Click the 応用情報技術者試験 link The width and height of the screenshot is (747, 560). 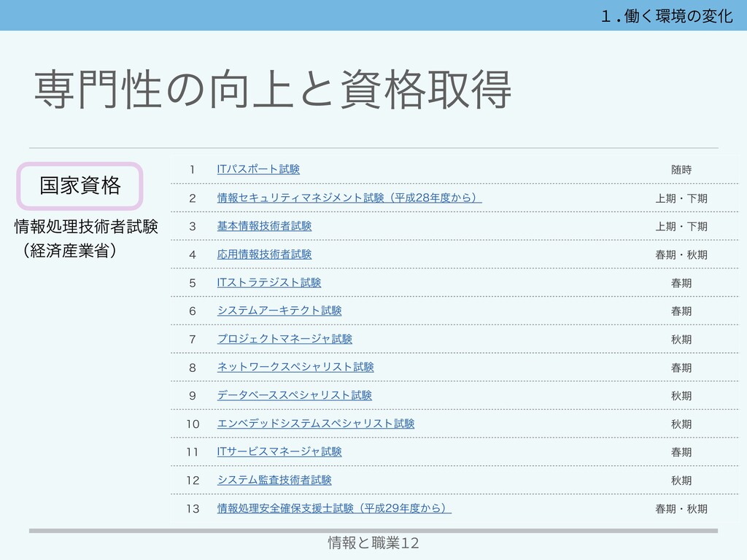pyautogui.click(x=264, y=254)
